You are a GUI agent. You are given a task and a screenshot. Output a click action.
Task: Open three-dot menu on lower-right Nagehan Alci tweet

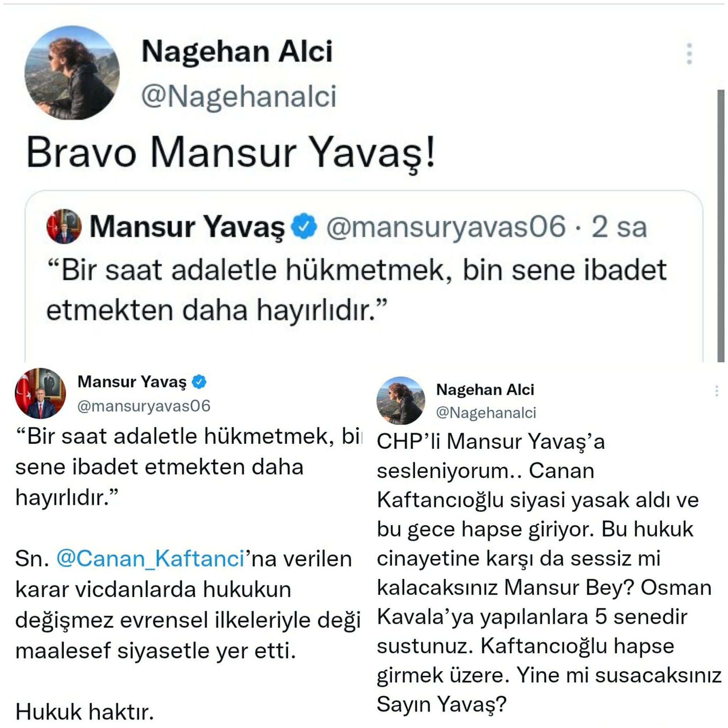716,391
